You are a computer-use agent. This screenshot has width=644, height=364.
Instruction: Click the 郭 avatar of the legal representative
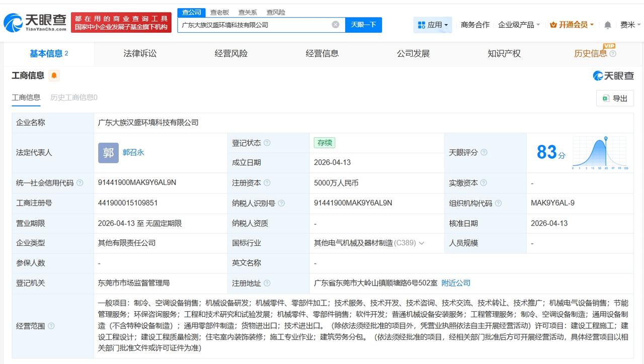108,152
